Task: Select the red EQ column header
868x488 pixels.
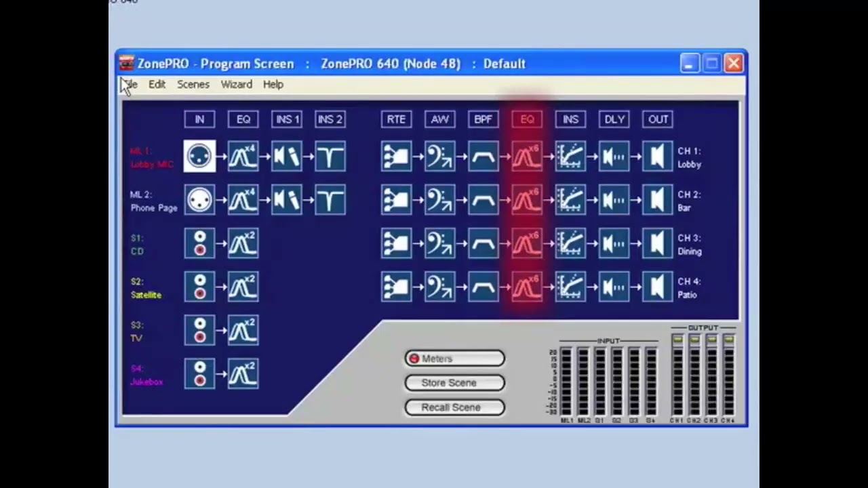Action: [x=527, y=119]
